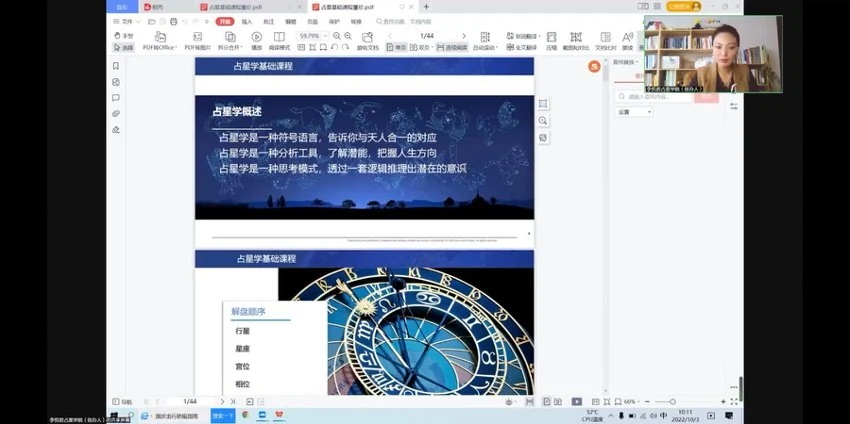Open PDF转Office conversion
This screenshot has width=850, height=424.
(x=160, y=42)
